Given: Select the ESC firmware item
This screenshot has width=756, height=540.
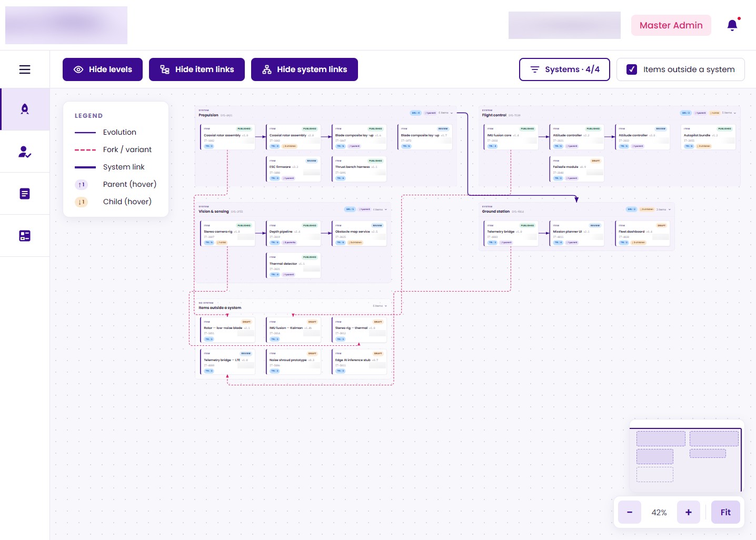Looking at the screenshot, I should tap(293, 169).
